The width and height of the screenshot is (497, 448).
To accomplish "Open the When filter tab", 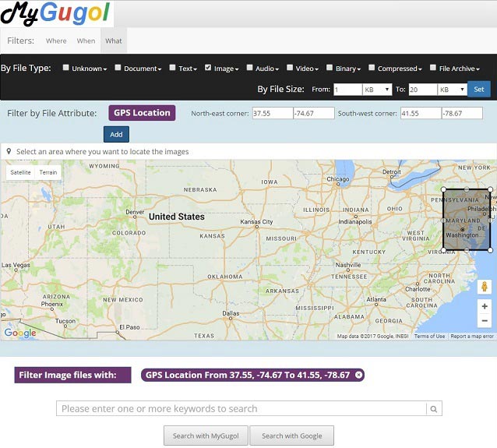I will (x=86, y=41).
